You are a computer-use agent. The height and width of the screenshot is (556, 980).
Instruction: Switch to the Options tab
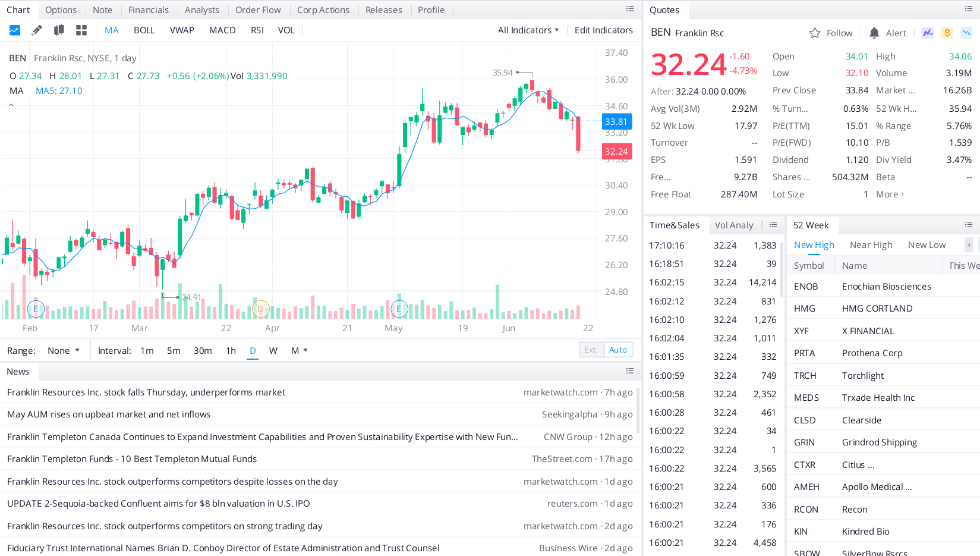(x=61, y=10)
